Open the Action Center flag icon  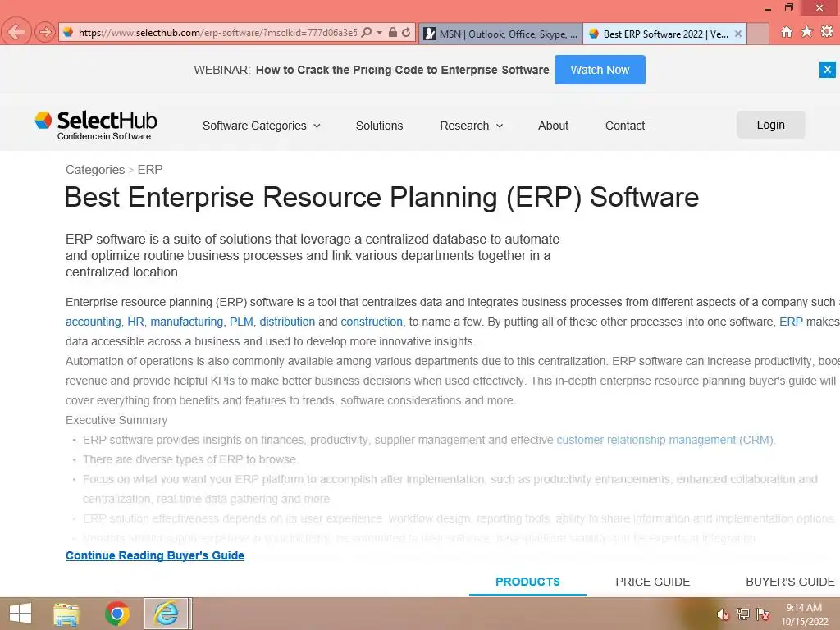pyautogui.click(x=762, y=614)
